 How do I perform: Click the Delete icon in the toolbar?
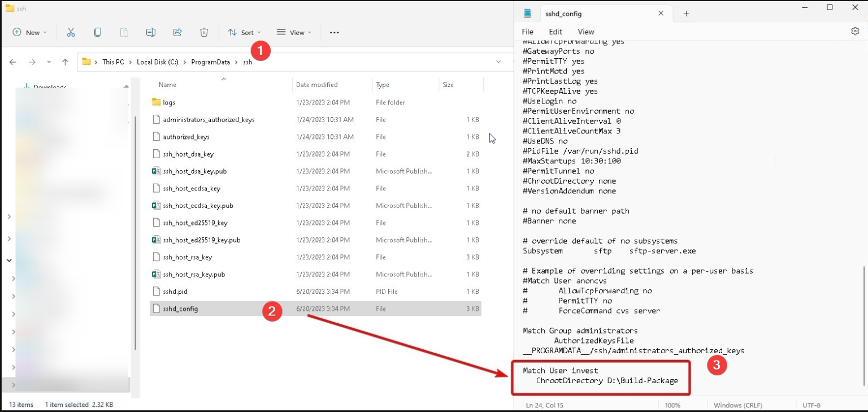click(204, 32)
